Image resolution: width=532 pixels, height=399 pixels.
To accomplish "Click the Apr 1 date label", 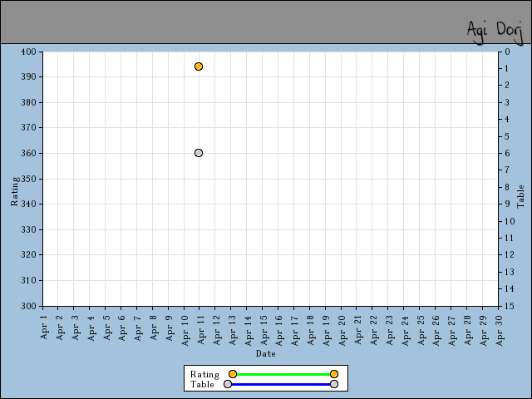I will click(44, 327).
